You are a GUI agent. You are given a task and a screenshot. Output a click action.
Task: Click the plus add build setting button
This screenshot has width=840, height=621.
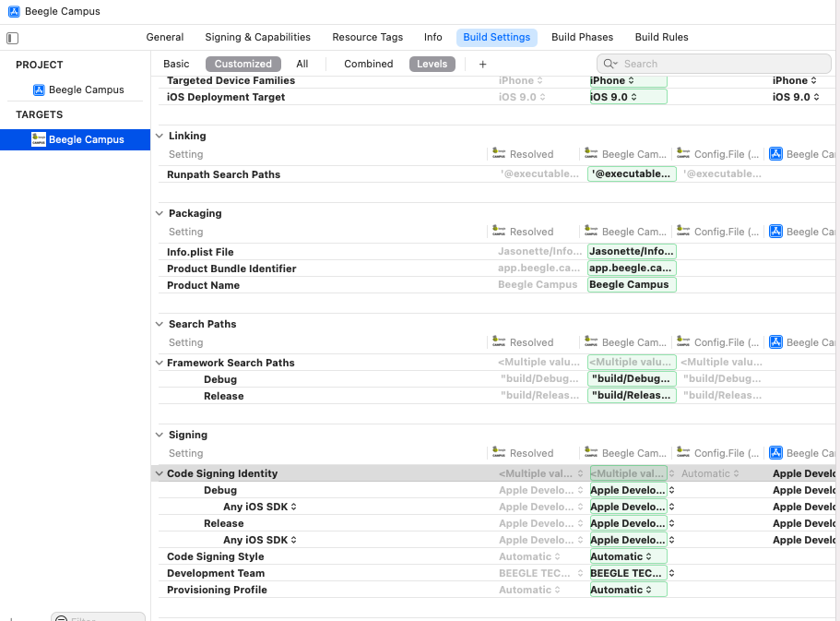(482, 64)
